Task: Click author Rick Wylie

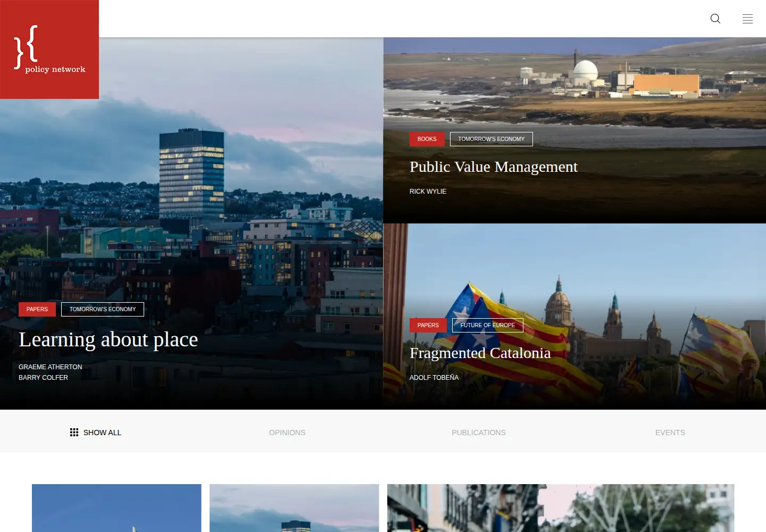Action: [x=428, y=192]
